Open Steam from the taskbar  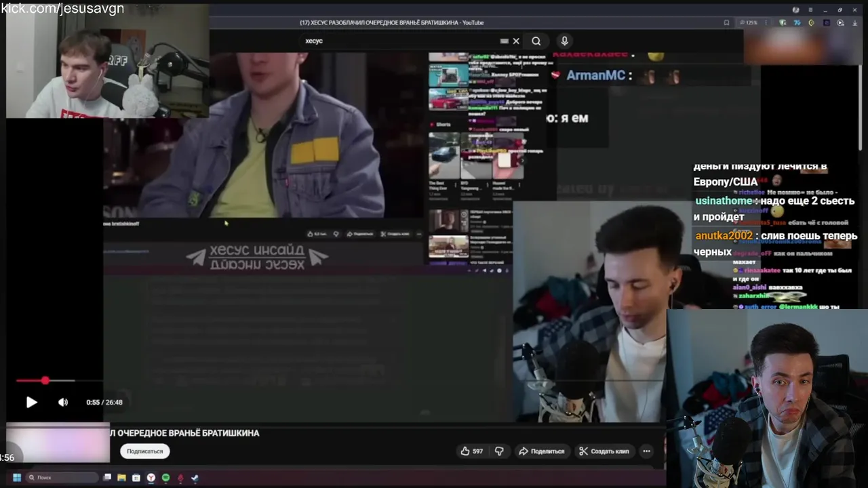195,478
